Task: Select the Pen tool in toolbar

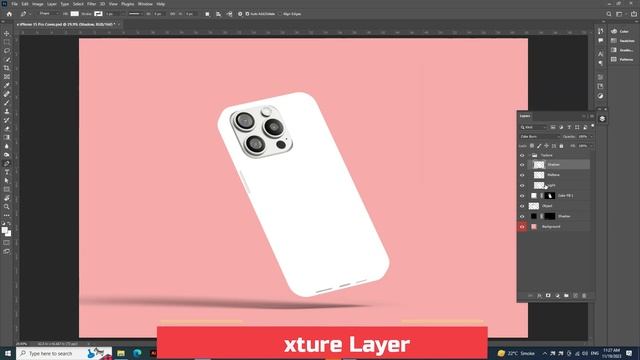Action: pos(7,163)
